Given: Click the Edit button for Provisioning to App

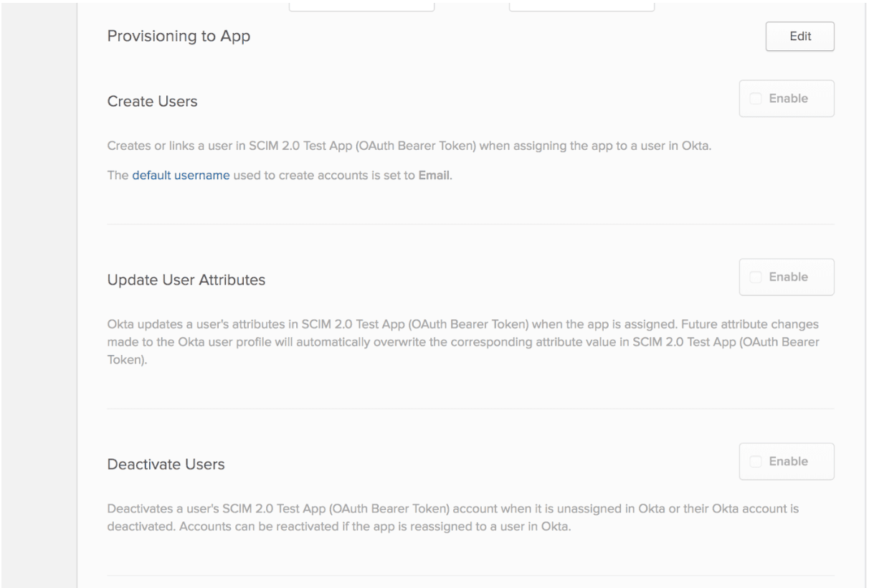Looking at the screenshot, I should pyautogui.click(x=799, y=37).
